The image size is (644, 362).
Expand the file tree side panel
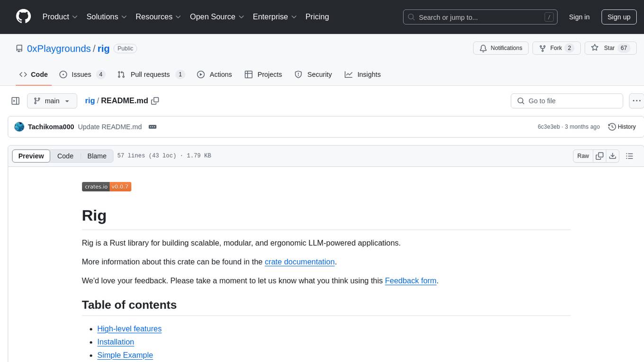tap(16, 101)
